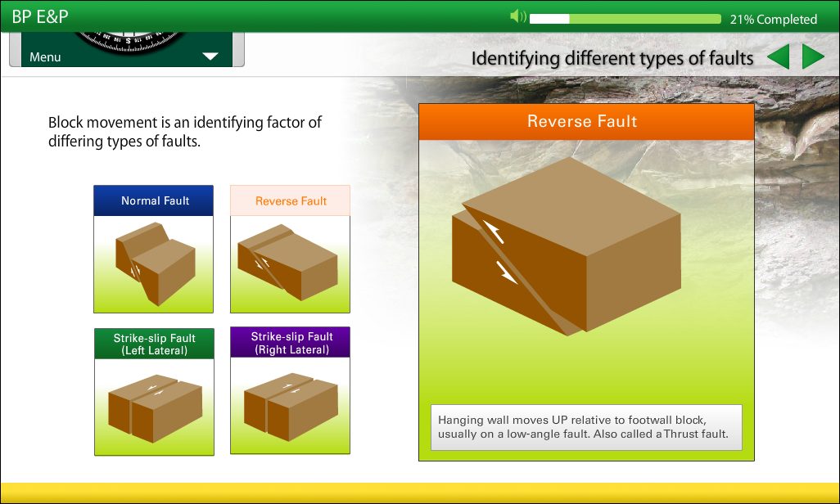840x504 pixels.
Task: Expand the Menu dropdown arrow
Action: [210, 56]
